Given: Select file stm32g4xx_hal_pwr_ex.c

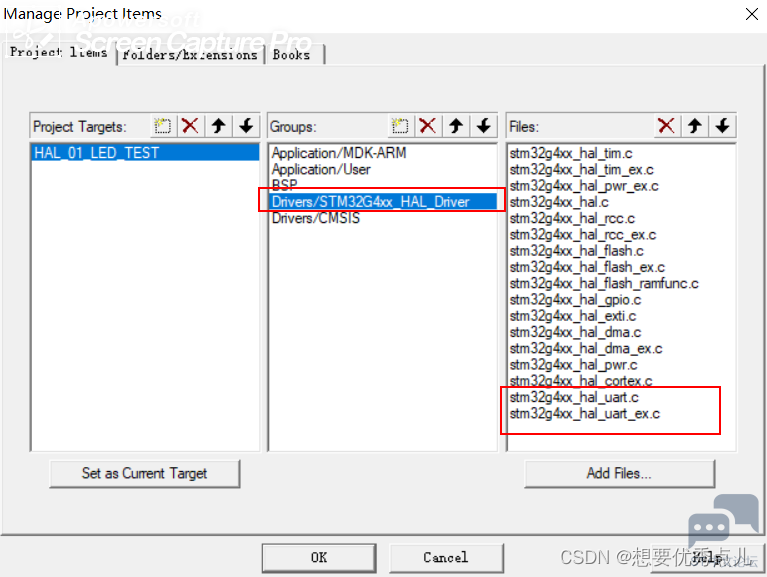Looking at the screenshot, I should [584, 186].
